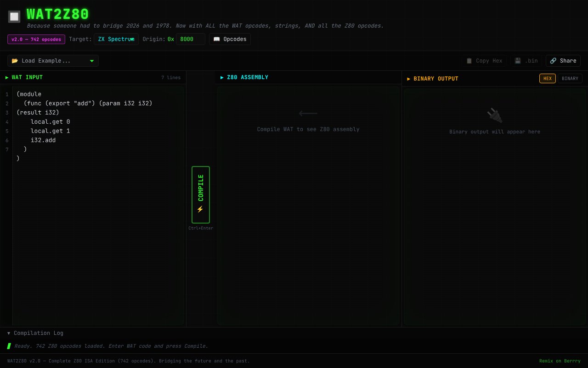Open the Target ZX Spectrum dropdown
This screenshot has width=588, height=368.
116,39
